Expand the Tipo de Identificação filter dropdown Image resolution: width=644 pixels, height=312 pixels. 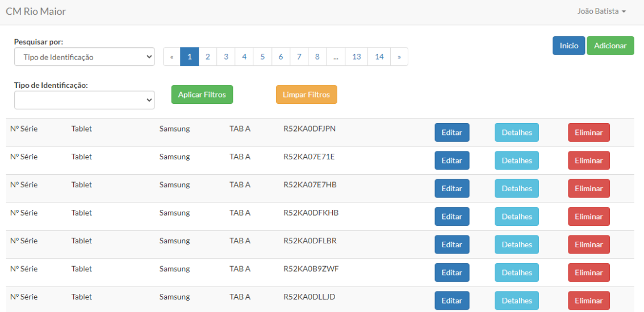(84, 100)
